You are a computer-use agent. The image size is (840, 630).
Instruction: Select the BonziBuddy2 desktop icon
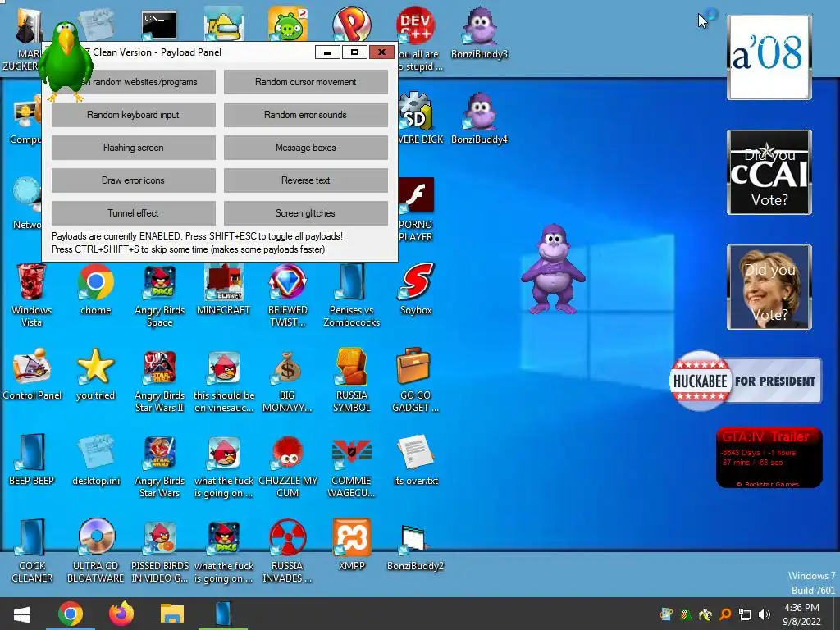coord(415,546)
